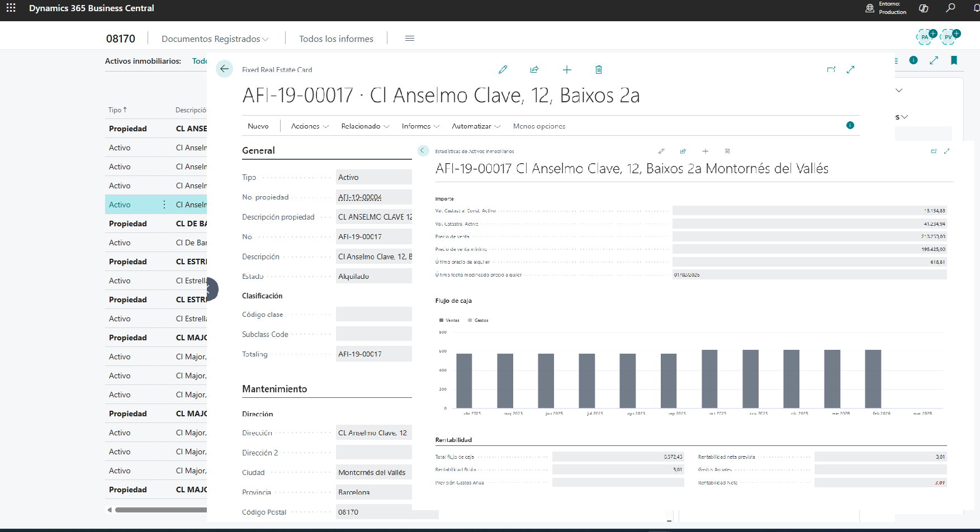Click the pencil edit icon on card header
Image resolution: width=980 pixels, height=532 pixels.
[x=503, y=69]
